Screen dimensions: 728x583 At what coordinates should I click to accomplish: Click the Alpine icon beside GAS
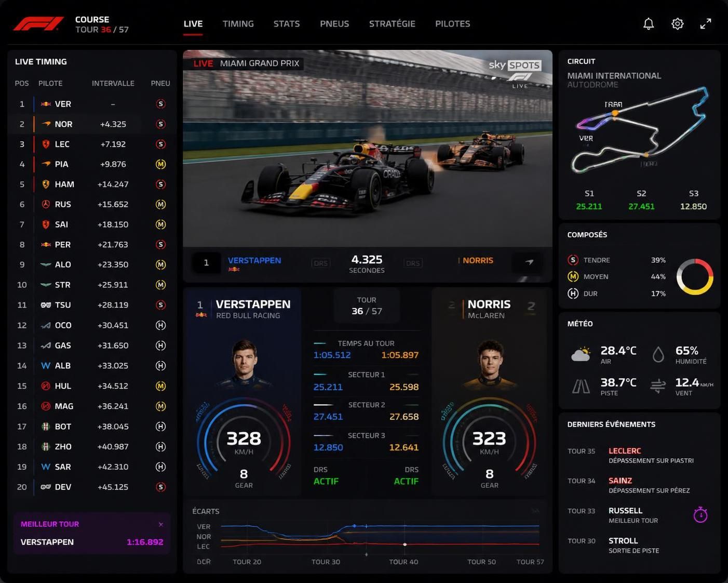46,346
